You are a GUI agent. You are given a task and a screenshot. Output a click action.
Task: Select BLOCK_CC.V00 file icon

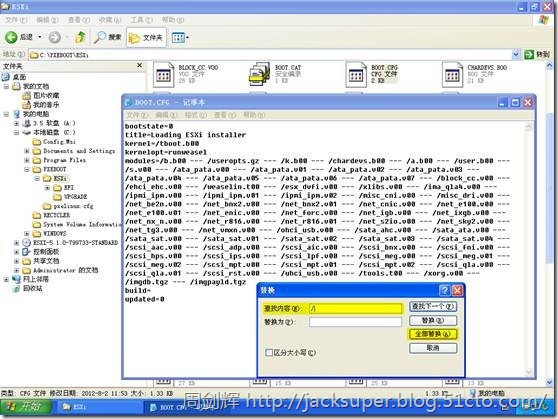[x=163, y=74]
